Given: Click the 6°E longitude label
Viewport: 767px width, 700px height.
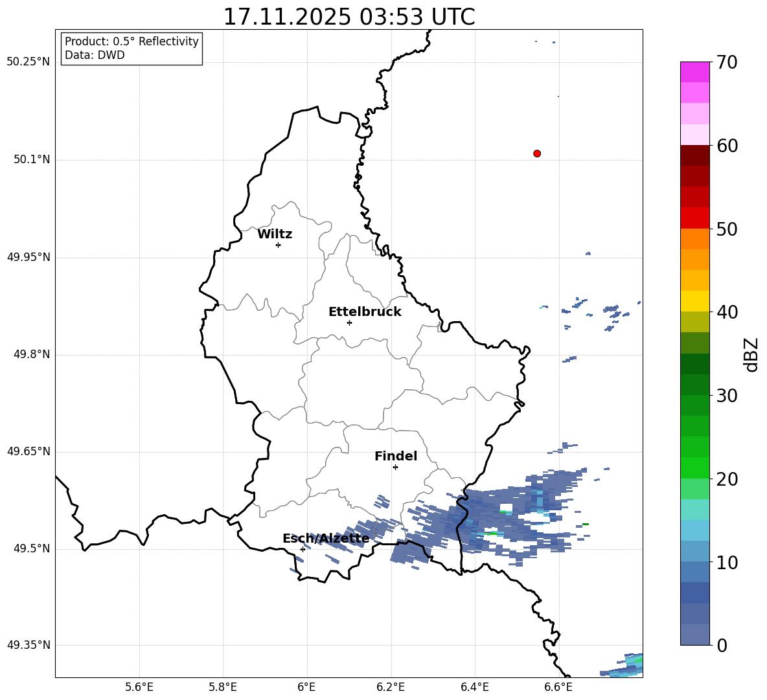Looking at the screenshot, I should 306,687.
